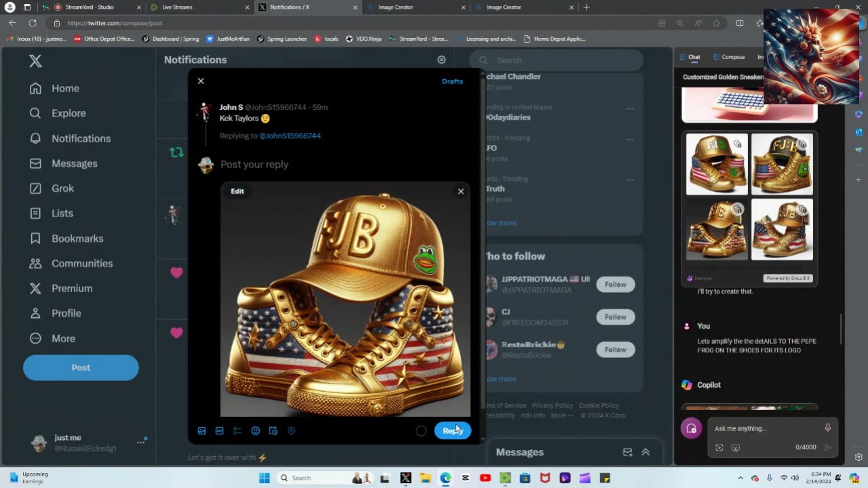Image resolution: width=868 pixels, height=488 pixels.
Task: Add a poll to reply
Action: pos(237,430)
